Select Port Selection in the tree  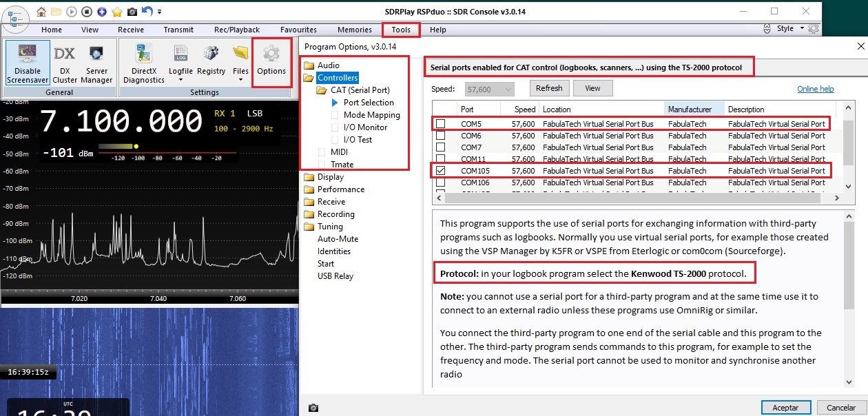[x=369, y=103]
